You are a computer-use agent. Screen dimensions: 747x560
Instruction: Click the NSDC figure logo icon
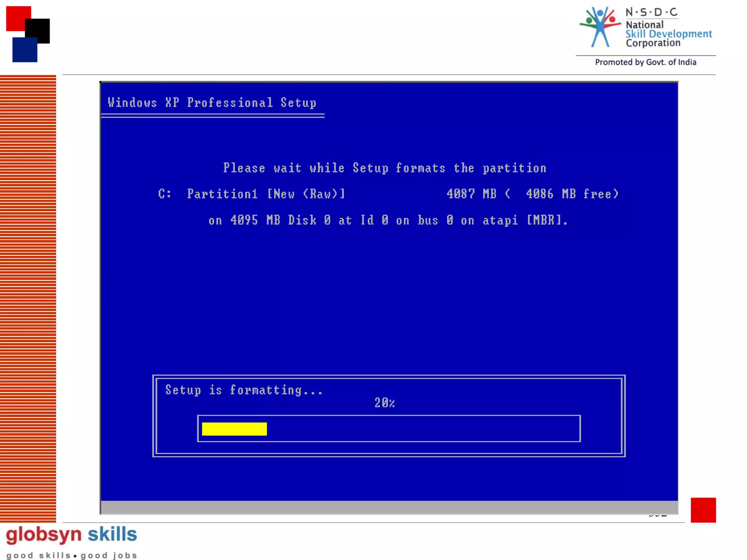[x=600, y=27]
